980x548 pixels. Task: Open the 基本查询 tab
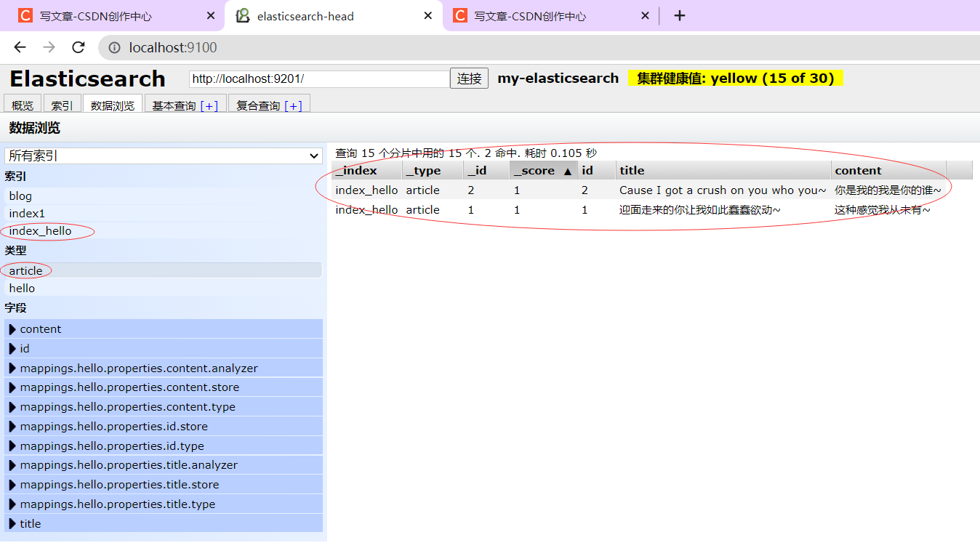174,105
